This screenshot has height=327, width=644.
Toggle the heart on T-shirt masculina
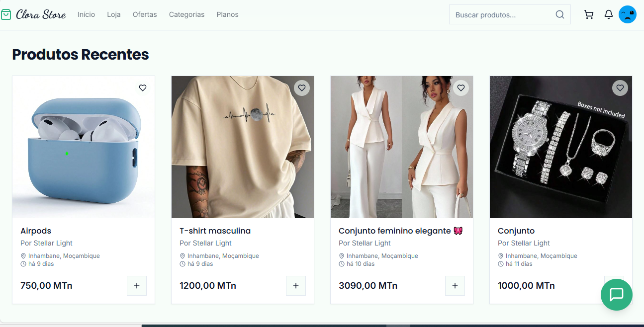tap(302, 87)
